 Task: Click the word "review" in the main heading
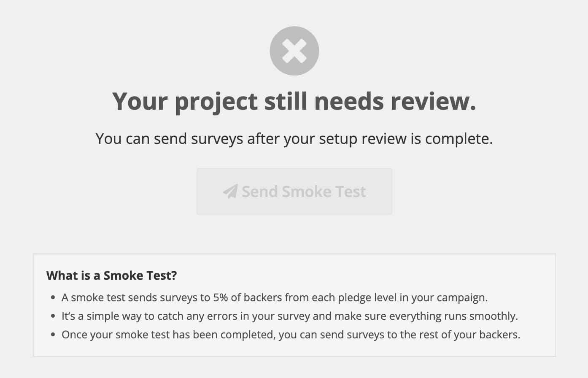click(x=433, y=101)
